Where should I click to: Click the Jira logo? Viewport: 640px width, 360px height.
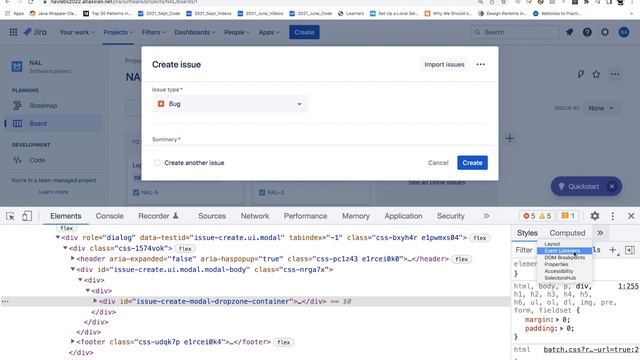pos(35,32)
